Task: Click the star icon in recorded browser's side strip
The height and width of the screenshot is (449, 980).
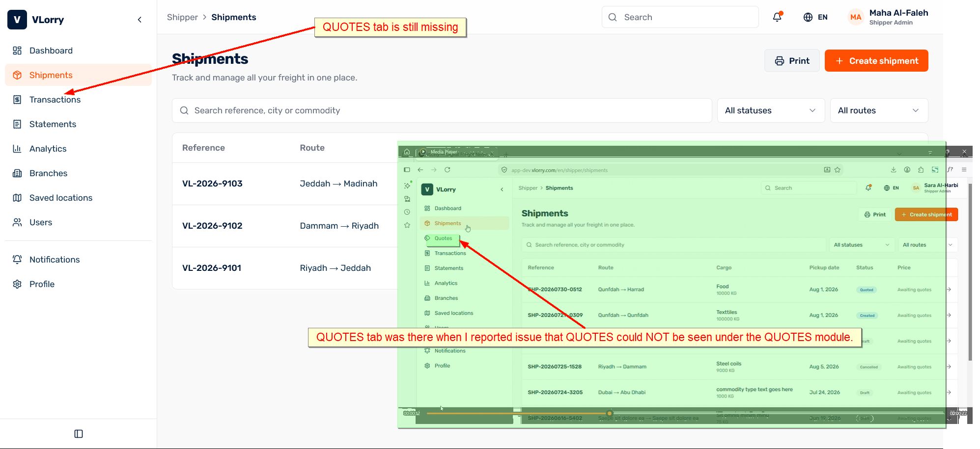Action: point(407,225)
